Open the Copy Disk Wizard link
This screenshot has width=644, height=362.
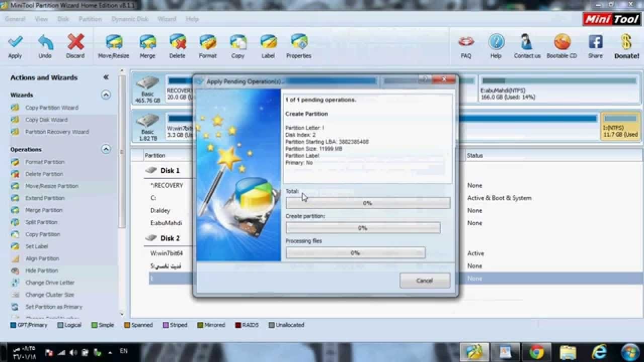point(46,120)
